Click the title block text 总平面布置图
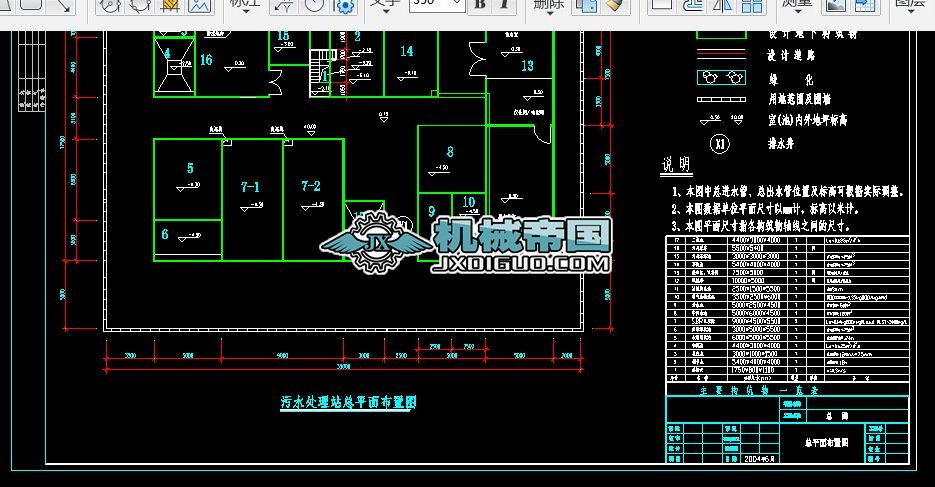Viewport: 935px width, 487px height. point(826,443)
